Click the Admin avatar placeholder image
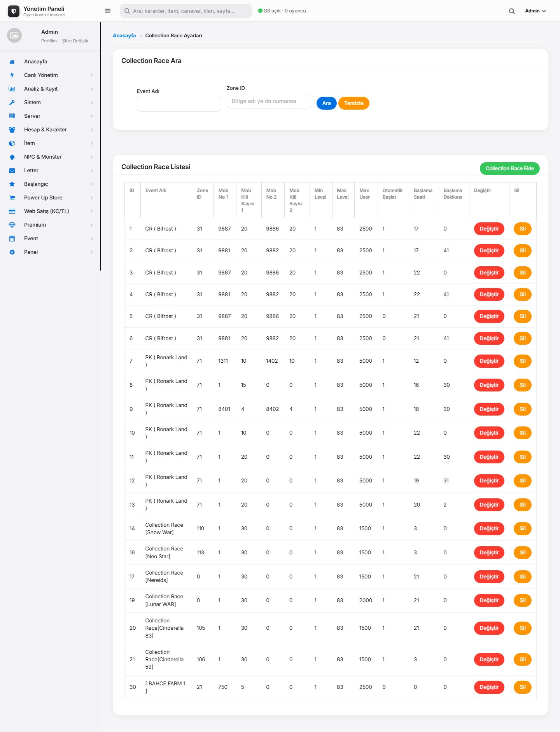Image resolution: width=560 pixels, height=732 pixels. click(14, 35)
